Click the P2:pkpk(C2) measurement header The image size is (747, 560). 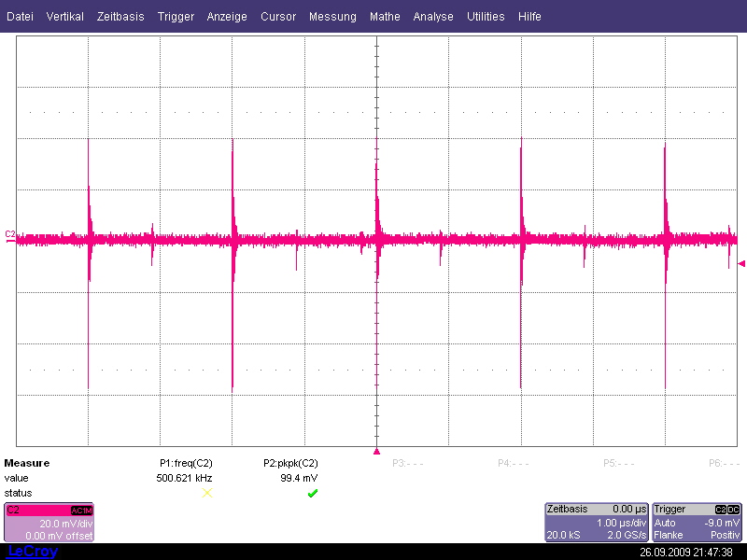[x=290, y=463]
